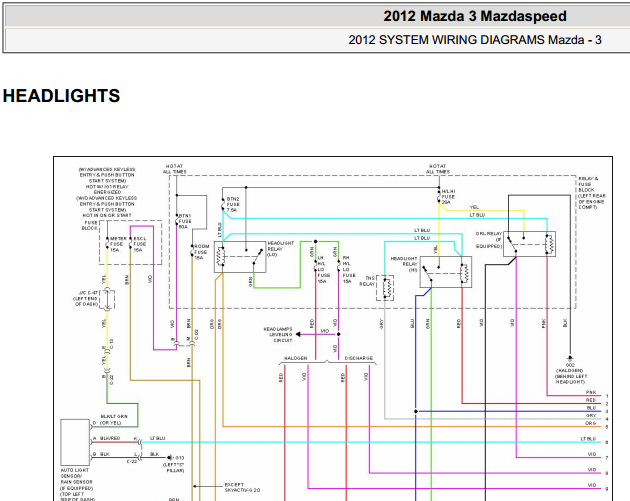The width and height of the screenshot is (630, 501).
Task: Click 'BLK/LT GRN (OR YEL)' wire label
Action: click(x=114, y=420)
